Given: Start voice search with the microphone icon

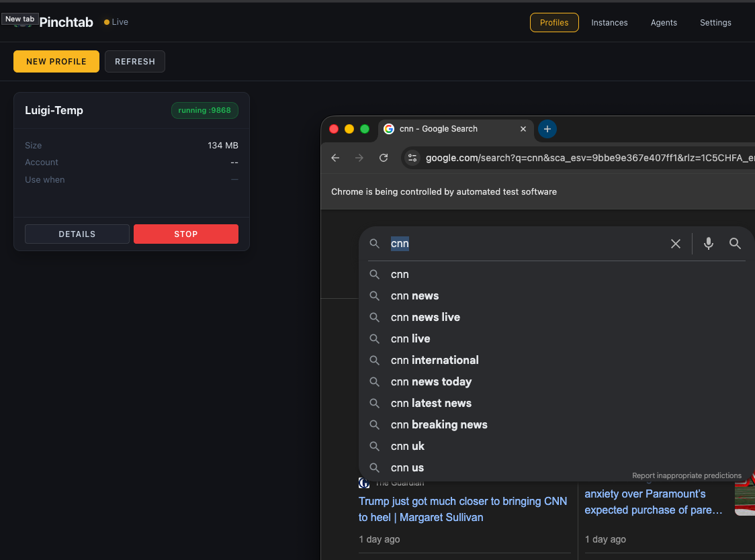Looking at the screenshot, I should pyautogui.click(x=708, y=244).
